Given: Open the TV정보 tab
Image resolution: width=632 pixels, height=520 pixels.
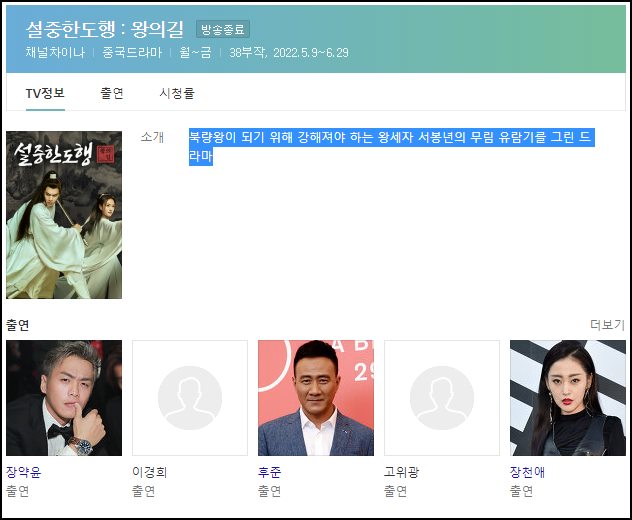Looking at the screenshot, I should click(x=45, y=94).
